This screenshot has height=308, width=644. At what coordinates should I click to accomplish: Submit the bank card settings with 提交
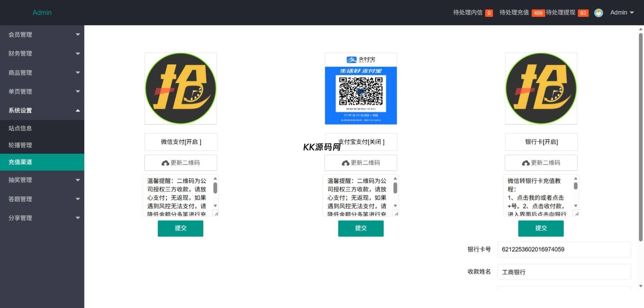541,228
